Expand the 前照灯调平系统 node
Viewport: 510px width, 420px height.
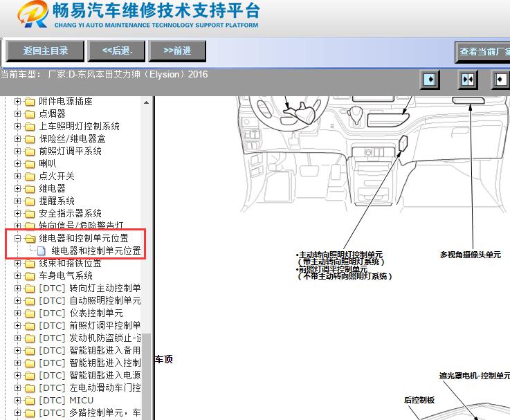point(17,152)
